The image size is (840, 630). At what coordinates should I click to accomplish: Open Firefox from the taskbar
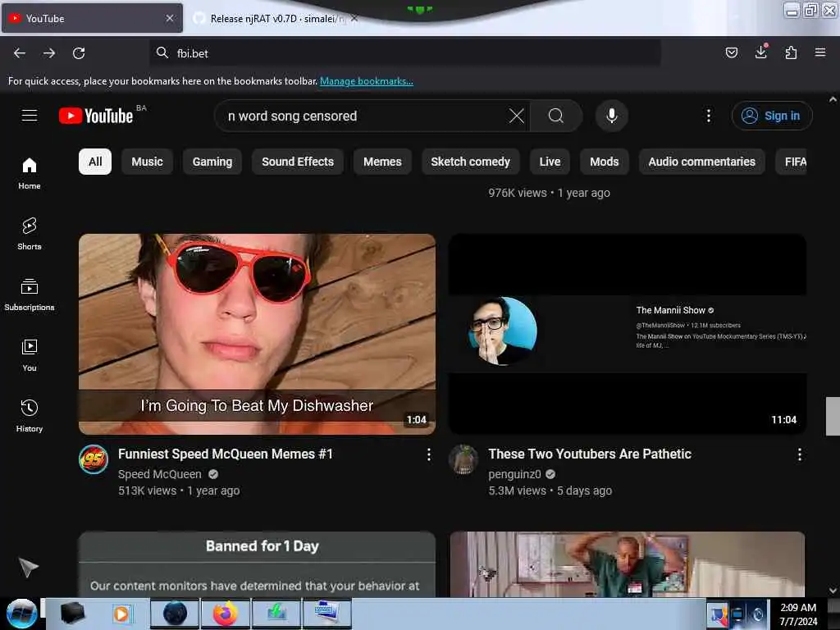click(x=226, y=614)
